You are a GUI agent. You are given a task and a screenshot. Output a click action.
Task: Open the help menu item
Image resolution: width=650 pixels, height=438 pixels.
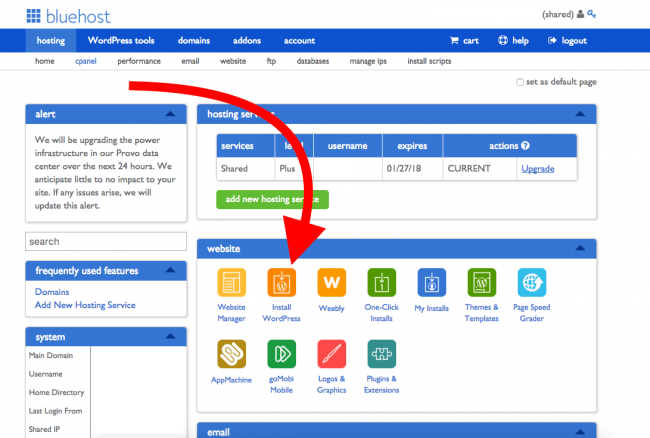point(513,41)
